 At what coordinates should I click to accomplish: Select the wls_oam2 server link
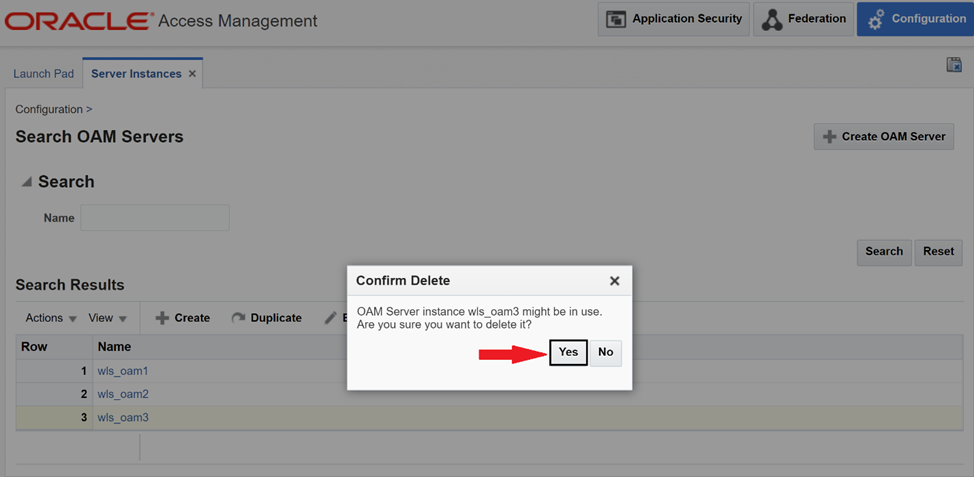point(122,394)
